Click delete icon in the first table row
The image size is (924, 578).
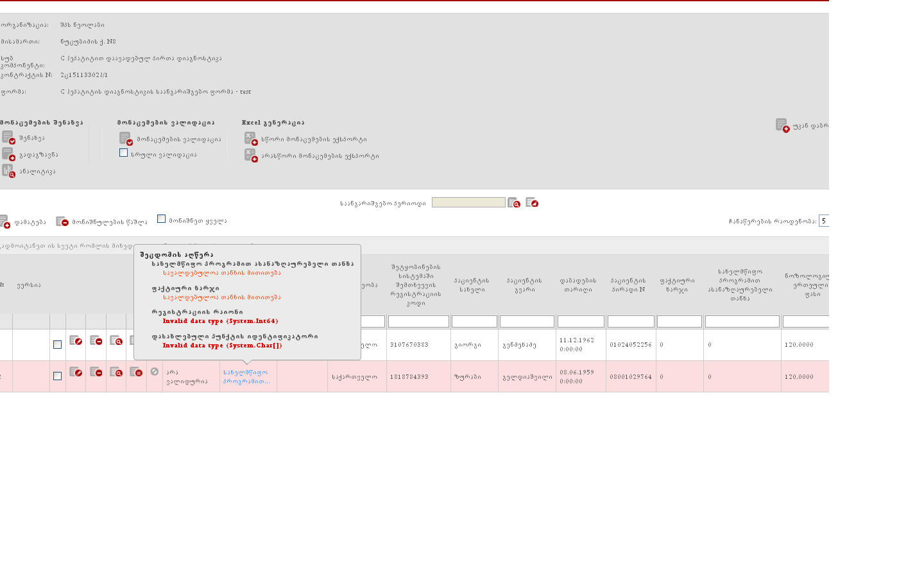coord(96,341)
